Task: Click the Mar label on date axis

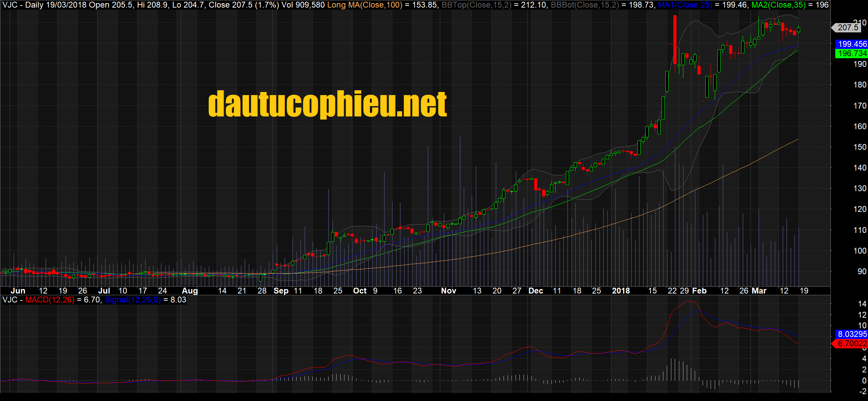Action: tap(759, 291)
